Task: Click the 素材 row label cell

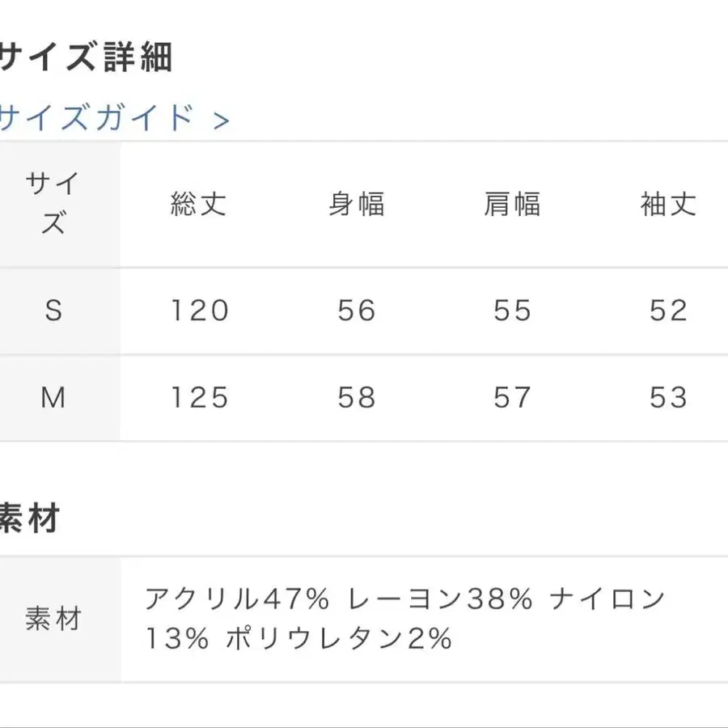Action: click(53, 620)
